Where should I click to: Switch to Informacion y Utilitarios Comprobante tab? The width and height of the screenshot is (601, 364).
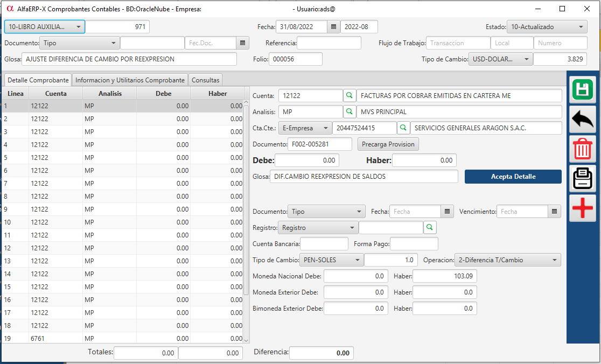[130, 80]
